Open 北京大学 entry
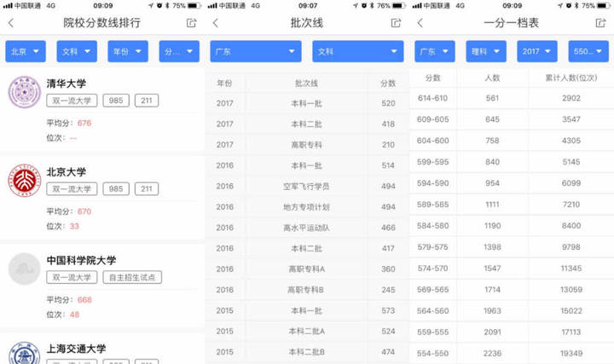The image size is (614, 364). click(x=102, y=198)
